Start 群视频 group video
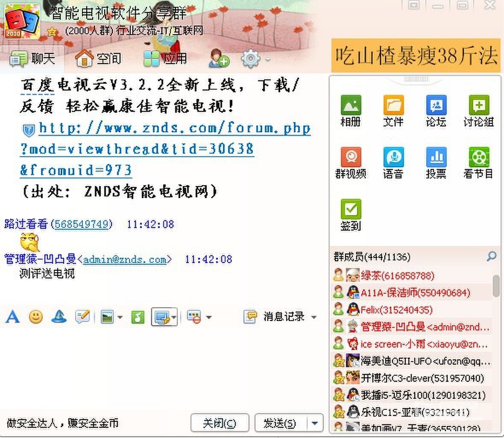 351,163
